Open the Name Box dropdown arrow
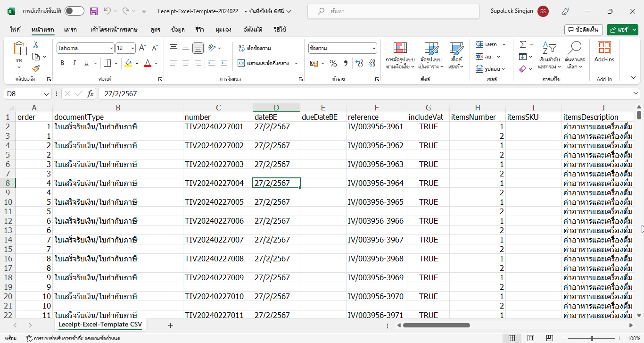Image resolution: width=644 pixels, height=343 pixels. (x=46, y=94)
